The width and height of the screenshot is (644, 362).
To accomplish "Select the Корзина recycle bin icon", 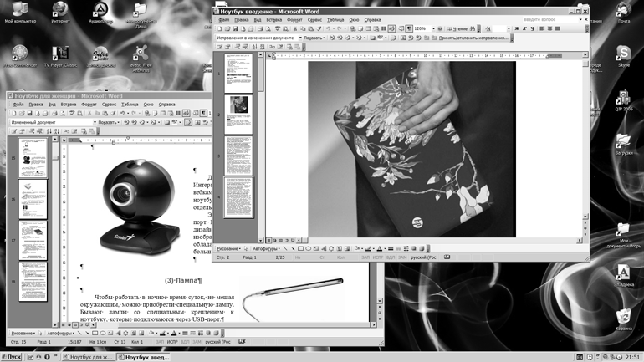I will click(624, 316).
